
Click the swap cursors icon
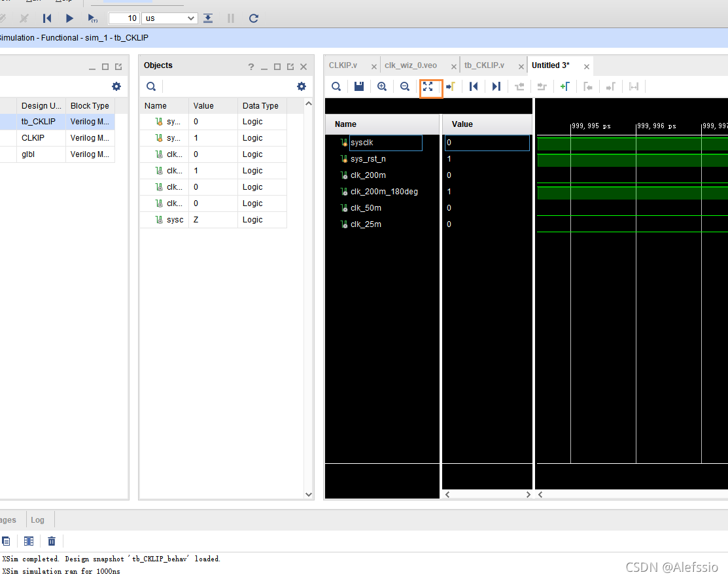pos(633,86)
